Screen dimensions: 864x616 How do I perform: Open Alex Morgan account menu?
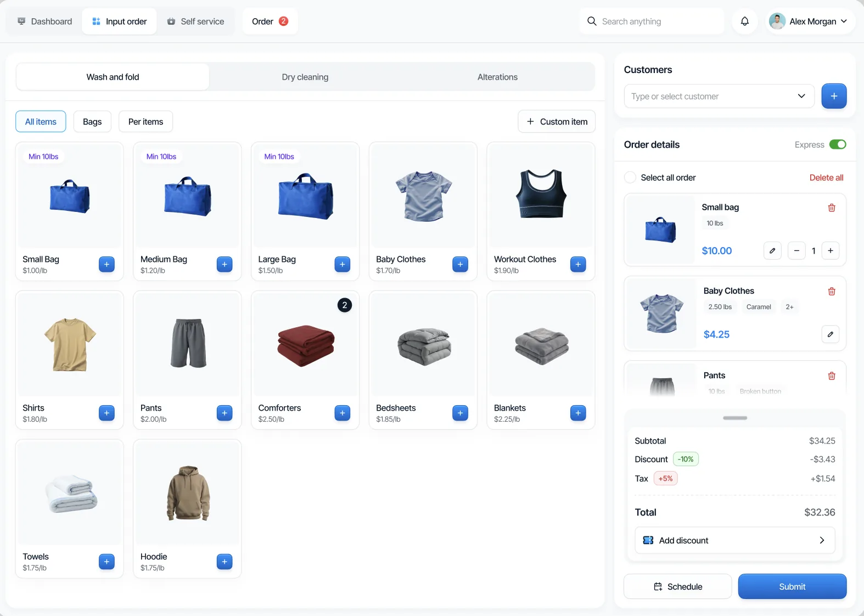click(810, 21)
